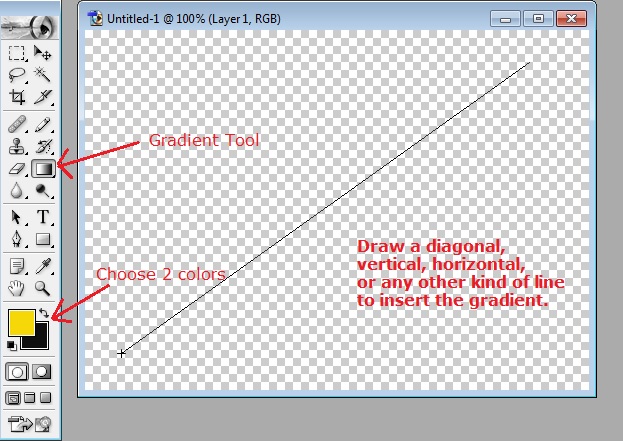Select the History Brush tool

[43, 146]
